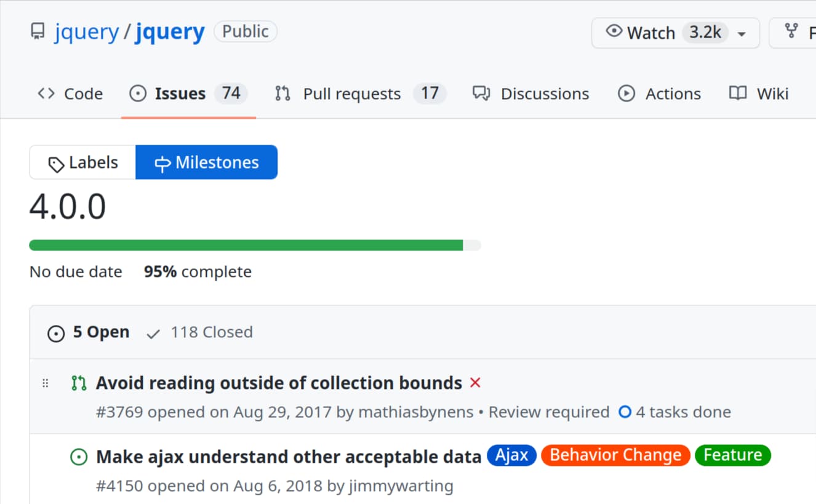The image size is (816, 504).
Task: Click the red X review status icon on issue #3769
Action: tap(475, 382)
